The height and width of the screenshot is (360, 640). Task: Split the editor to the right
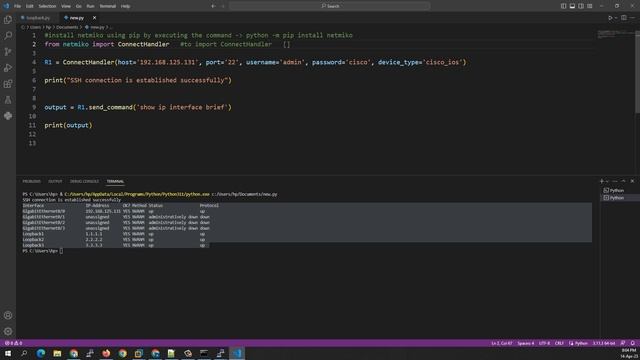point(624,18)
